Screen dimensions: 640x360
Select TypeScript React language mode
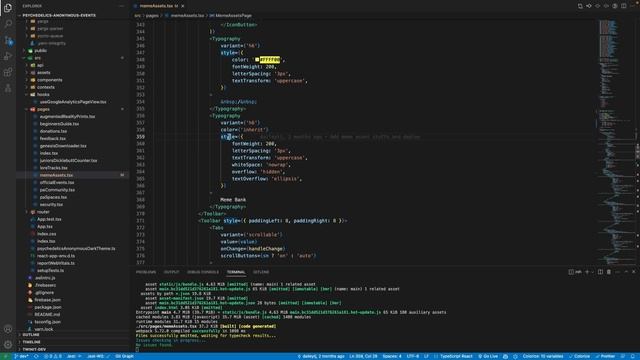[x=456, y=356]
